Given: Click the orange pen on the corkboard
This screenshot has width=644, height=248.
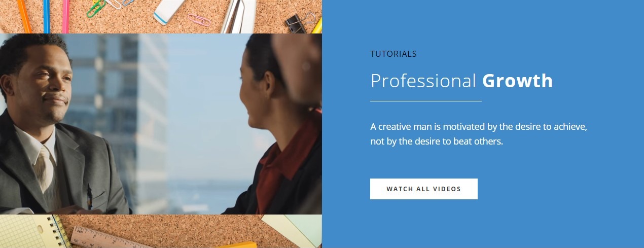Looking at the screenshot, I should pos(24,16).
